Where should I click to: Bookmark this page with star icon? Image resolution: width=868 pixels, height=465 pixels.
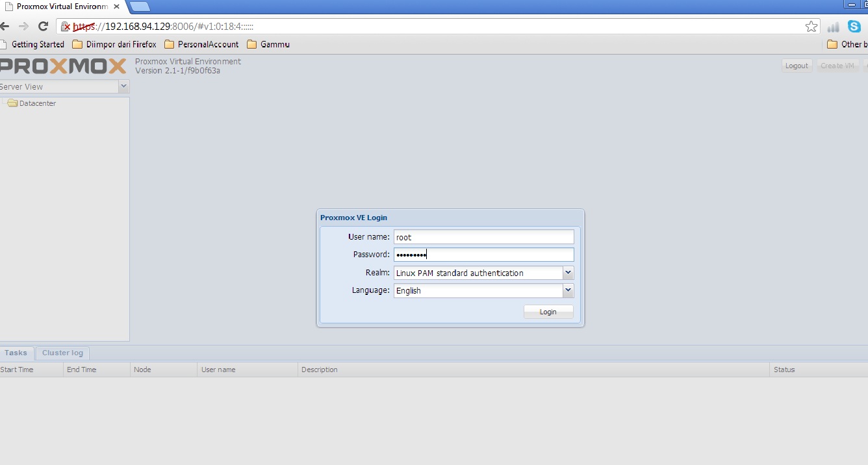(x=811, y=27)
